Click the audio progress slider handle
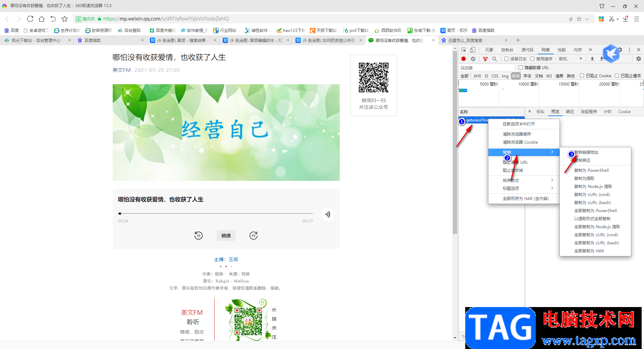The width and height of the screenshot is (644, 349). tap(120, 213)
